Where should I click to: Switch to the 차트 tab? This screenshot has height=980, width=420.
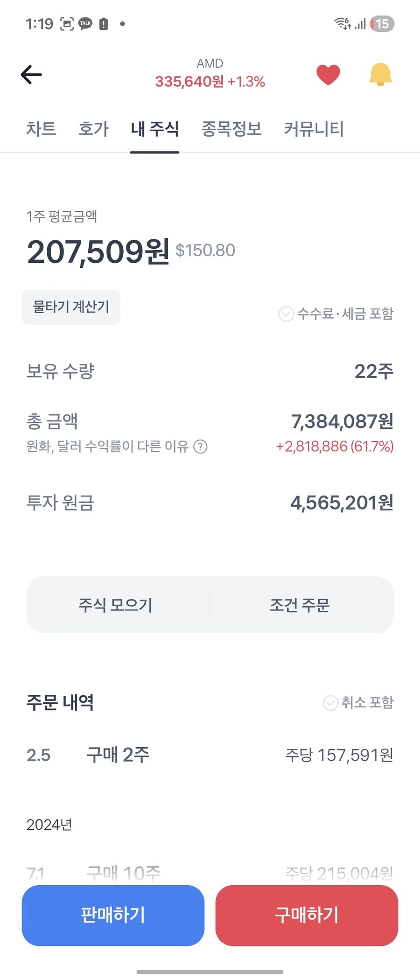[41, 129]
